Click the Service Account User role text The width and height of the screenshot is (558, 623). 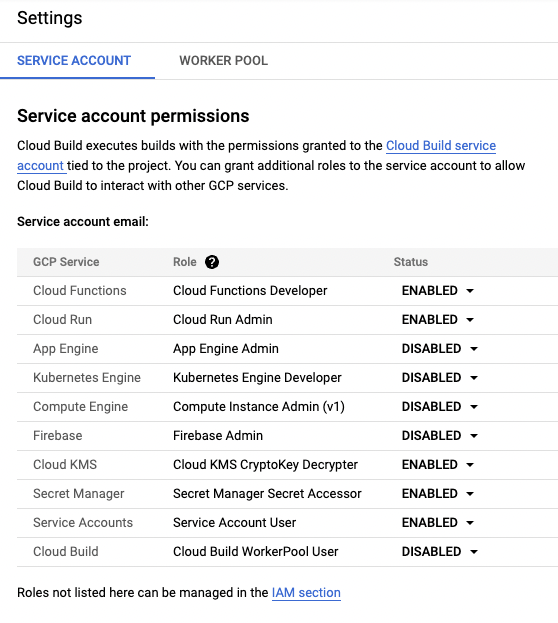pyautogui.click(x=234, y=523)
